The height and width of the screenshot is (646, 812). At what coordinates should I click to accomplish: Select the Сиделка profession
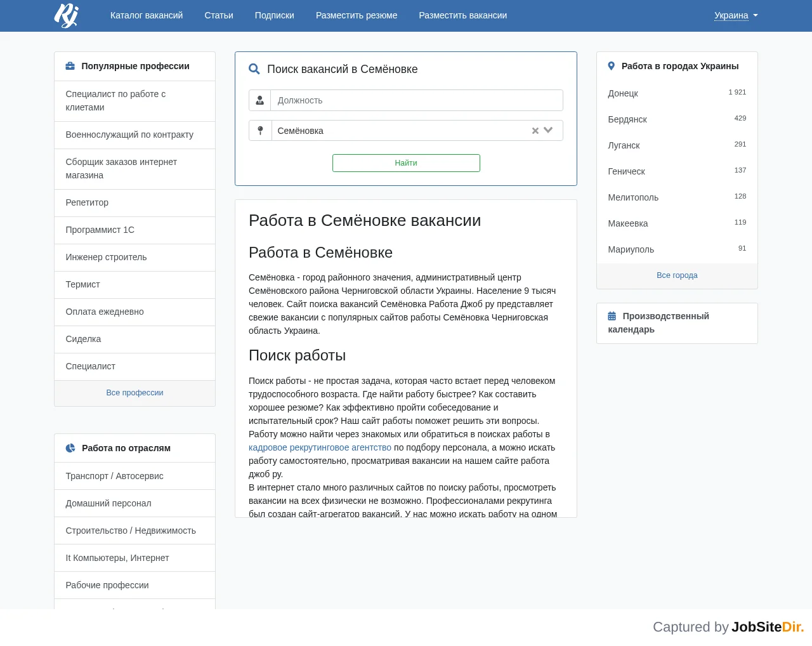pos(134,339)
